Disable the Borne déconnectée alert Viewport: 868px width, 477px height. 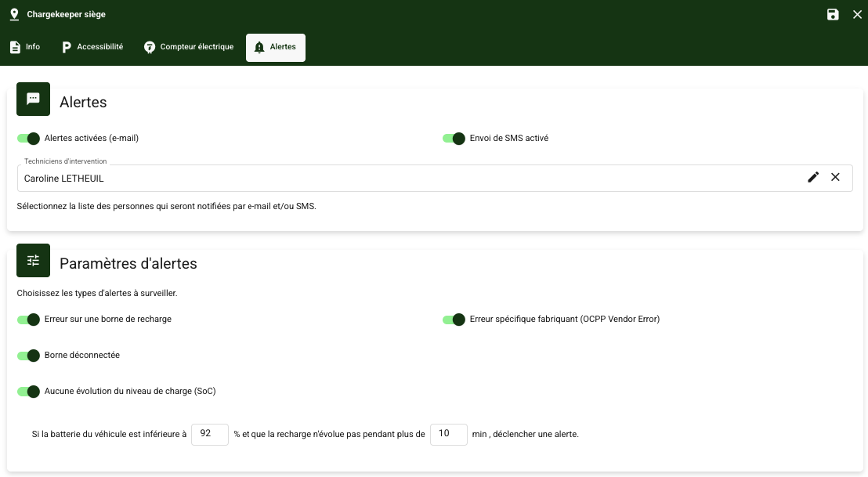click(29, 356)
